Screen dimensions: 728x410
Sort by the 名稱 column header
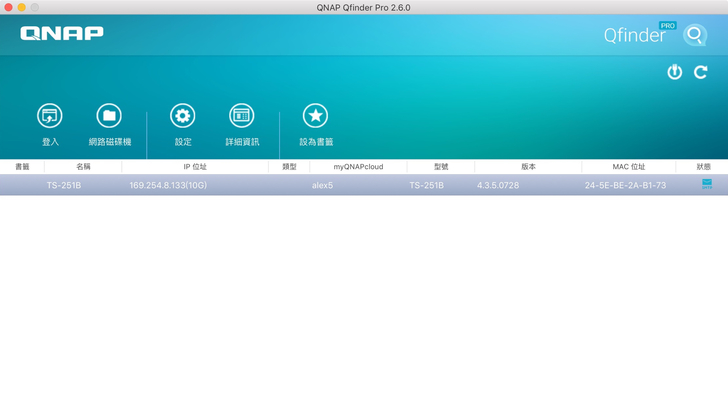click(83, 167)
